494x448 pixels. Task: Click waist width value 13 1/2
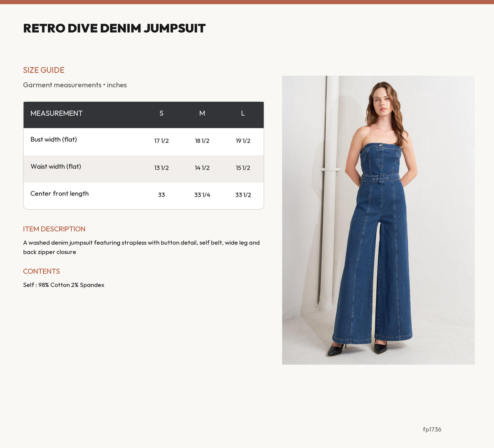(x=161, y=168)
